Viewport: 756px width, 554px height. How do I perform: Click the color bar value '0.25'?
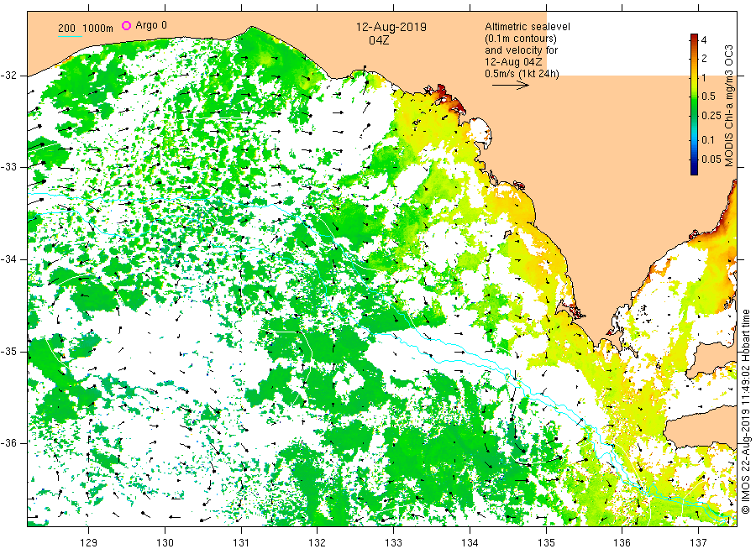point(711,116)
